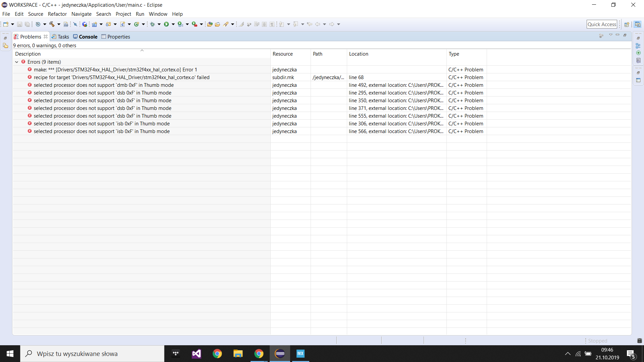Image resolution: width=644 pixels, height=362 pixels.
Task: Click the New C/C++ Project icon
Action: click(x=95, y=24)
